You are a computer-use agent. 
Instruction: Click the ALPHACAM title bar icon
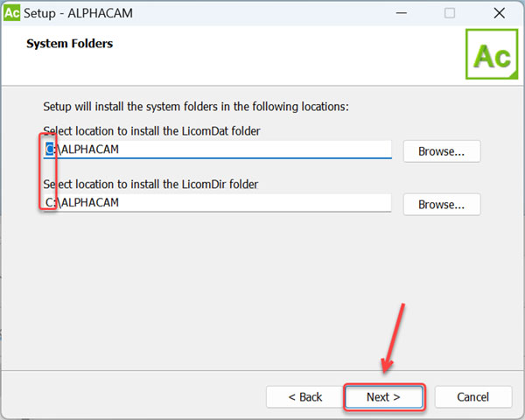coord(11,13)
